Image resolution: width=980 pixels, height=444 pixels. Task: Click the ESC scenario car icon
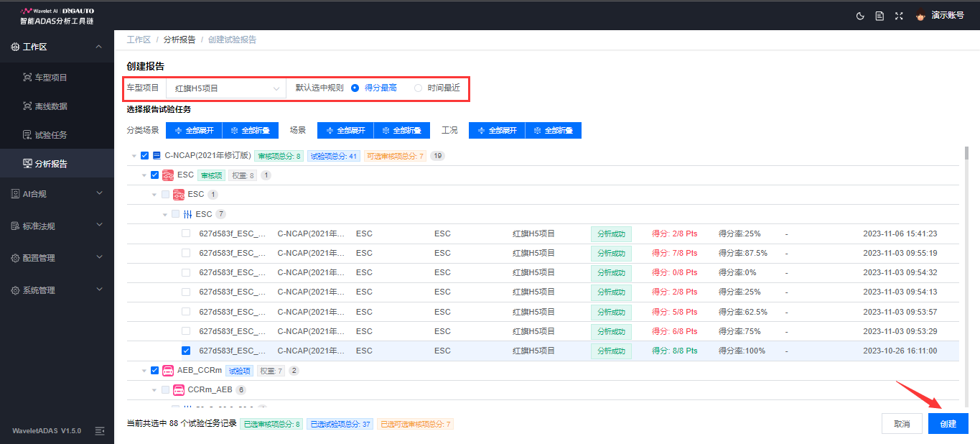pos(179,194)
